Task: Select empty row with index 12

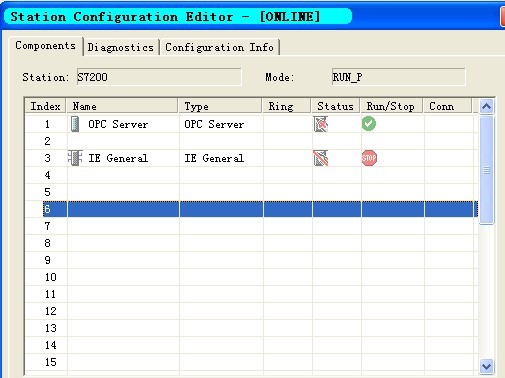Action: point(252,311)
